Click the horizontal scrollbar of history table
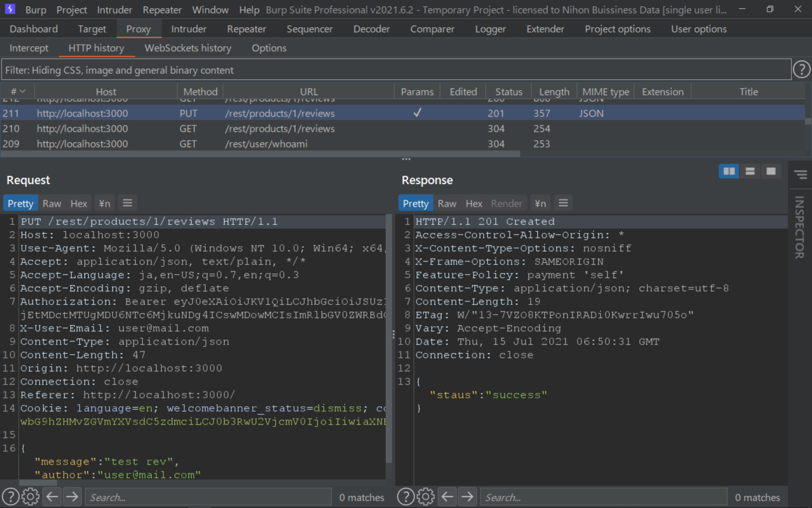 pyautogui.click(x=261, y=154)
